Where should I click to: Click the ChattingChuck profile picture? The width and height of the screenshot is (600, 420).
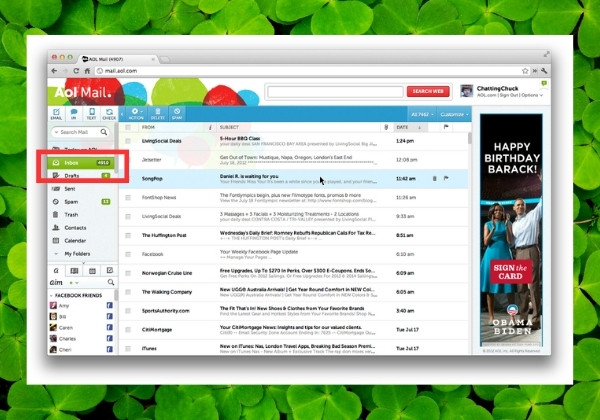click(466, 91)
